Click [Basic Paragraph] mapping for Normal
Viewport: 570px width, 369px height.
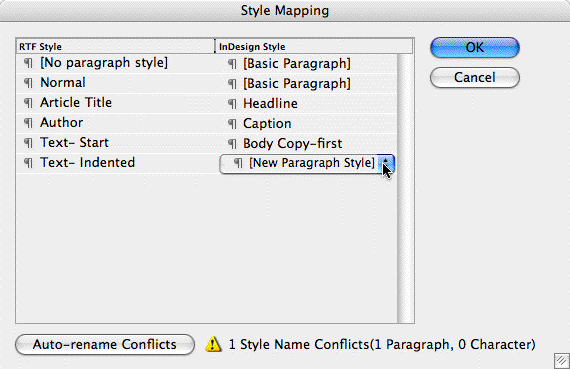[297, 84]
